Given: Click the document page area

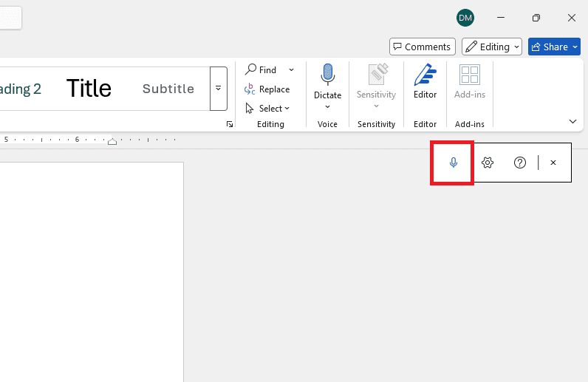Looking at the screenshot, I should 92,272.
